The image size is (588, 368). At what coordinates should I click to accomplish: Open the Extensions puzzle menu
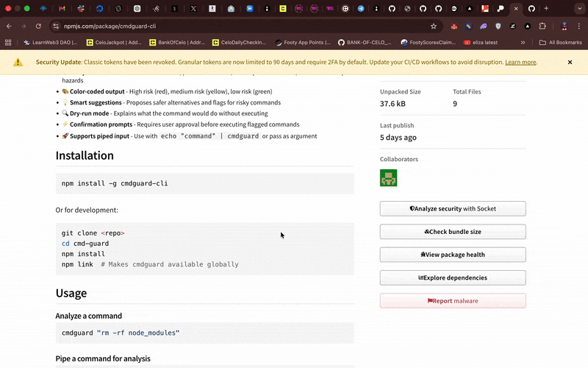[x=542, y=26]
